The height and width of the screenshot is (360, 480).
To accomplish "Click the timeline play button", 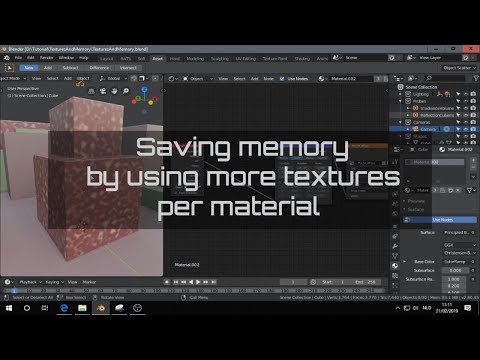I will 198,282.
